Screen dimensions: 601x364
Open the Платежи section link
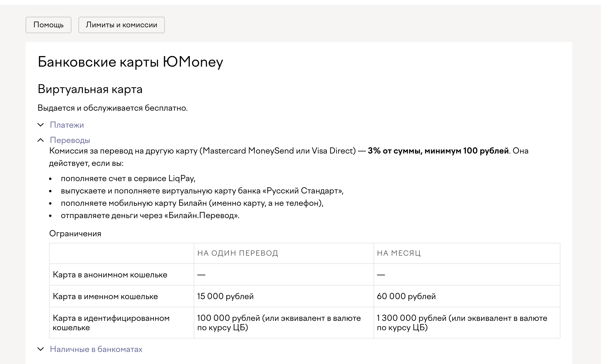pos(67,125)
